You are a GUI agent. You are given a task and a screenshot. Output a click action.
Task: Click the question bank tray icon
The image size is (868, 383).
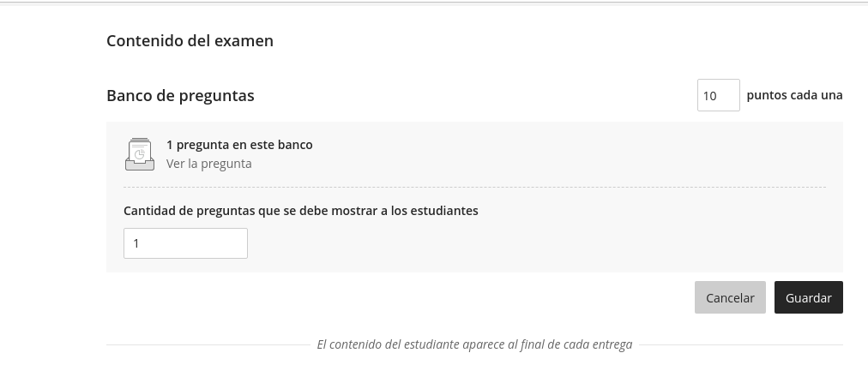click(x=140, y=154)
